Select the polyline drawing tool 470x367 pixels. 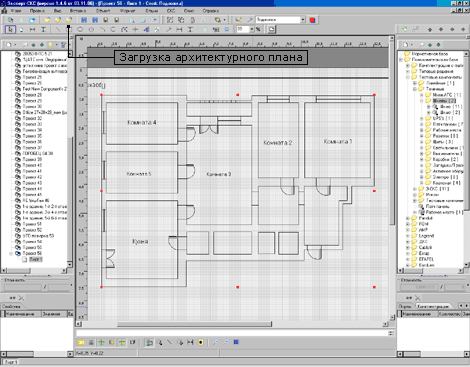pos(124,30)
